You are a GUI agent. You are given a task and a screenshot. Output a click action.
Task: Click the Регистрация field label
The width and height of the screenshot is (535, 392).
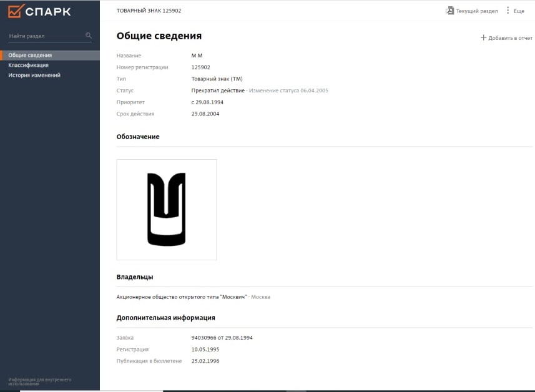coord(132,349)
